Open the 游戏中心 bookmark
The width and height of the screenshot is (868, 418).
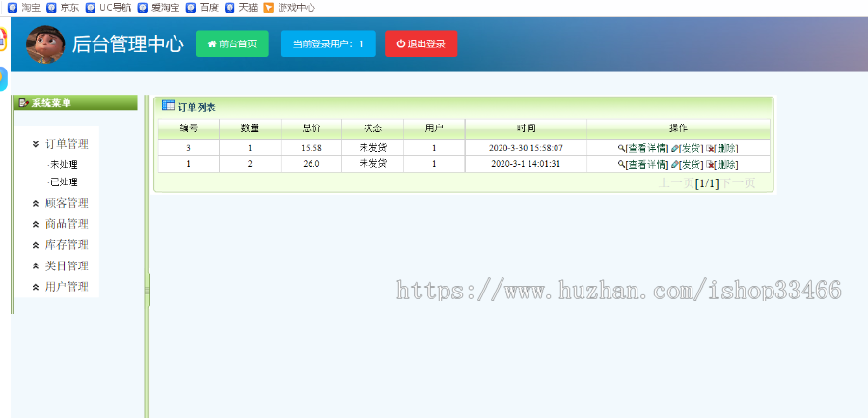pyautogui.click(x=289, y=8)
